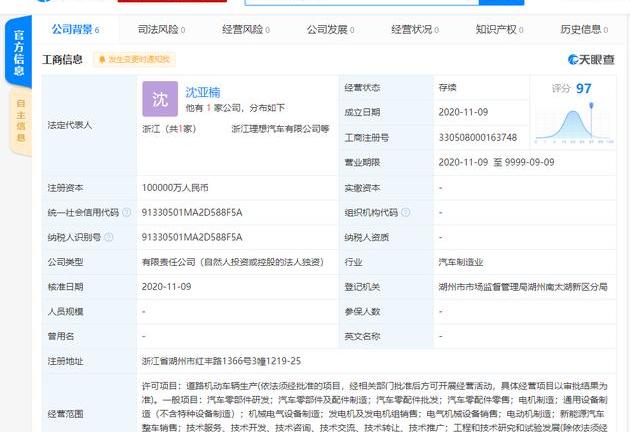
Task: Click the registration authority 湖州市市场监督管理局 value
Action: [523, 287]
